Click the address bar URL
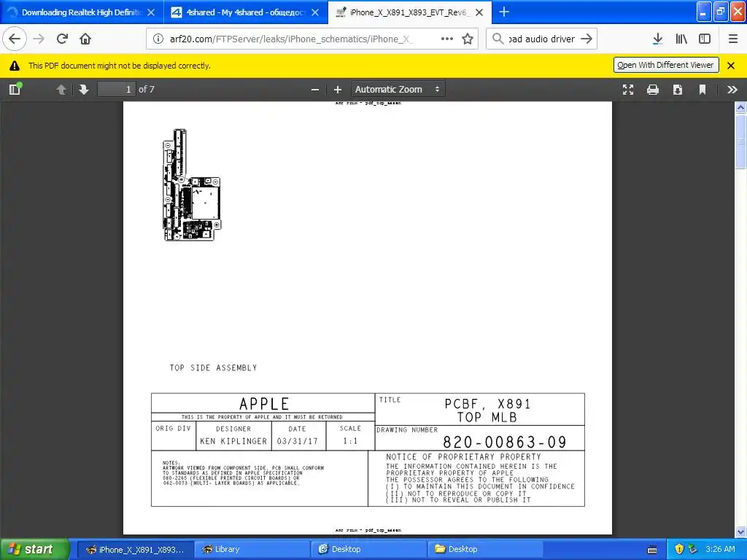747x560 pixels. click(x=290, y=39)
